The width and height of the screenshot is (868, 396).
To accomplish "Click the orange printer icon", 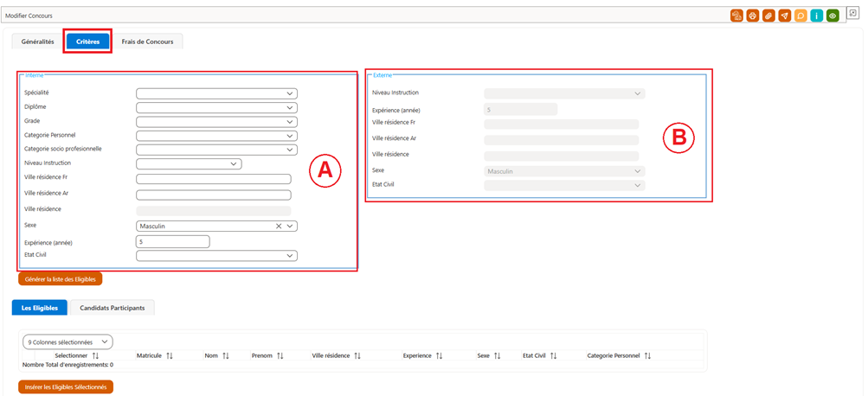I will point(752,16).
